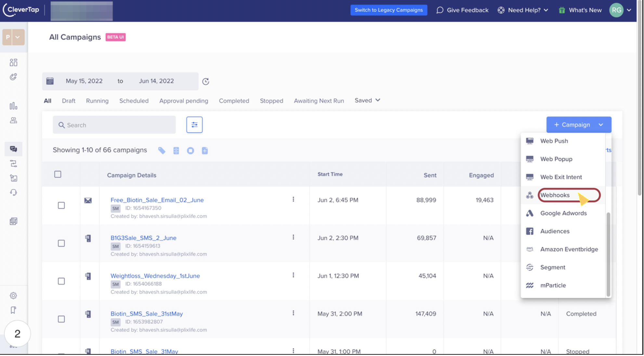Open the Boards icon in sidebar

13,62
